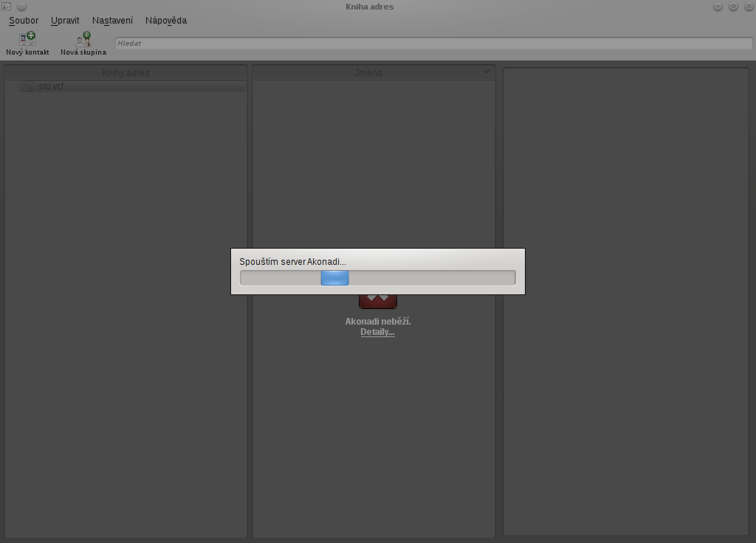Focus the Hledat search field
Viewport: 756px width, 543px height.
coord(433,44)
